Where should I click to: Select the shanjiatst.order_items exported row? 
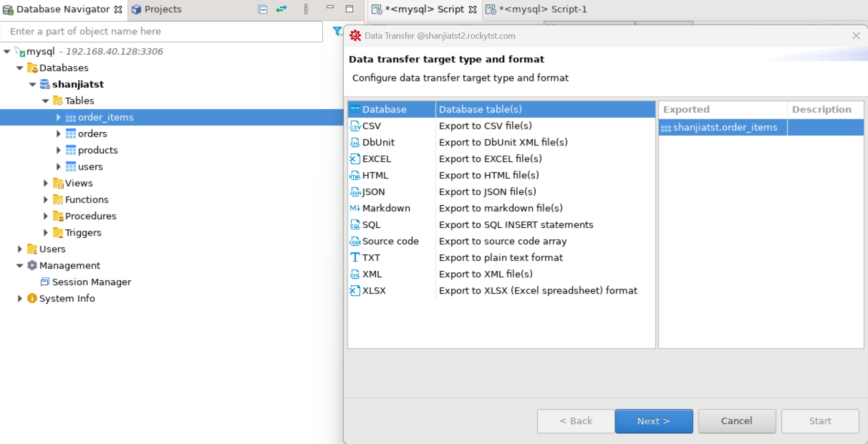(x=761, y=127)
